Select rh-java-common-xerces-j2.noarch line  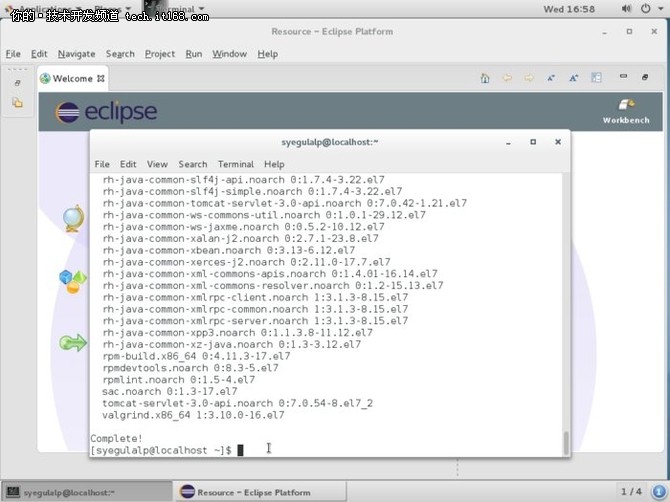click(x=246, y=262)
